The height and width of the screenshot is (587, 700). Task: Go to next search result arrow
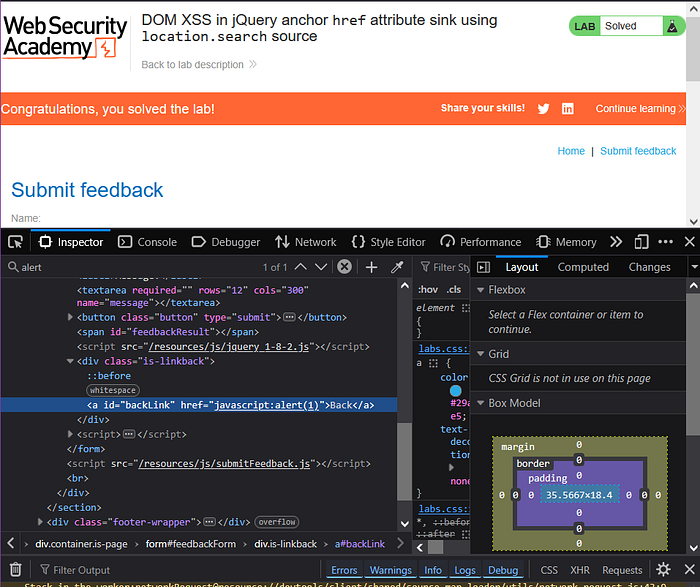click(321, 267)
